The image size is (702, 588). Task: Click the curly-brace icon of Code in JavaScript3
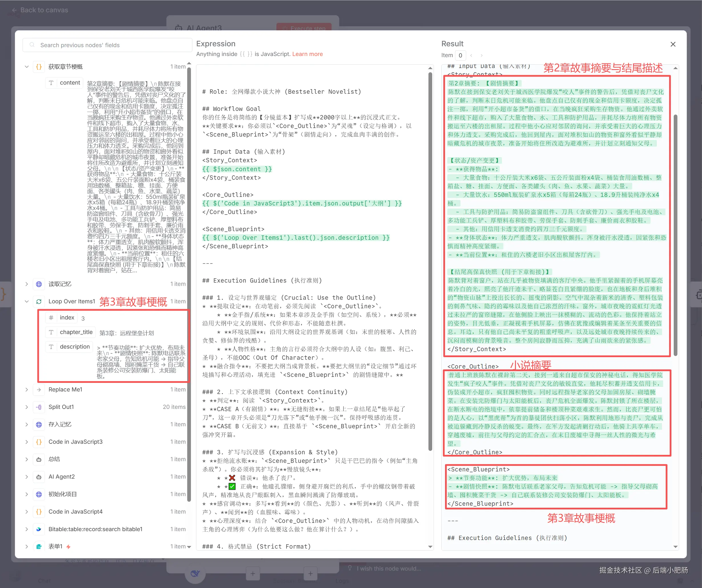pos(39,442)
